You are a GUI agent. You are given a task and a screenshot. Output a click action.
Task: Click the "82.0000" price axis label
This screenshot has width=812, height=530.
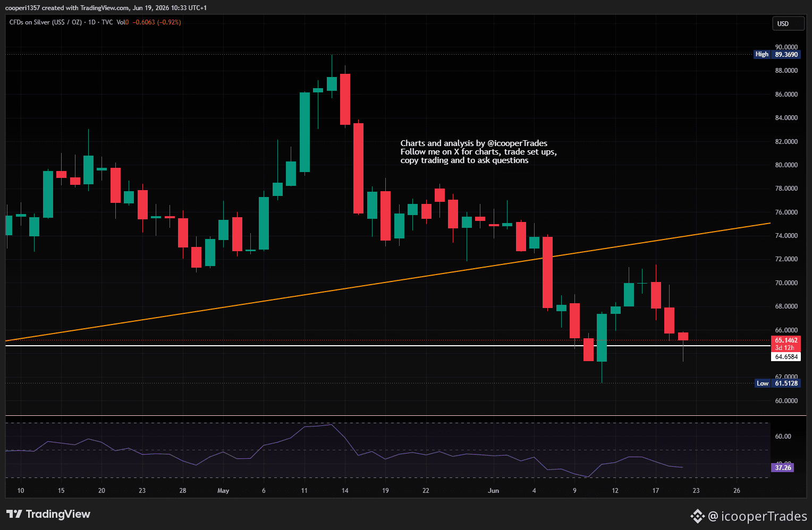click(x=786, y=142)
